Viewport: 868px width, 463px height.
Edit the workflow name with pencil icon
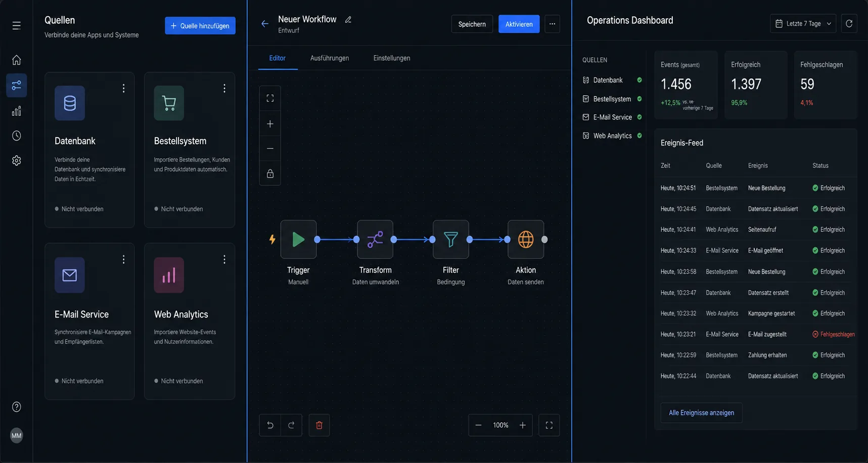pyautogui.click(x=348, y=20)
